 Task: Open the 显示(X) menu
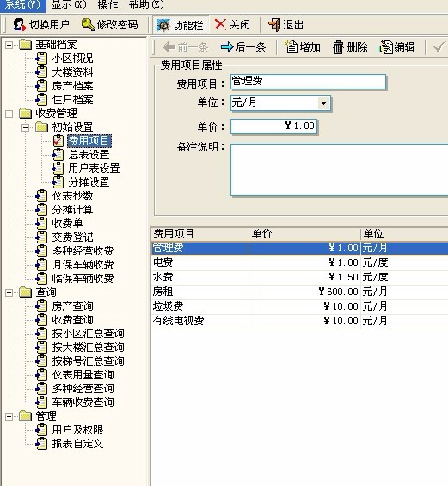pos(69,4)
